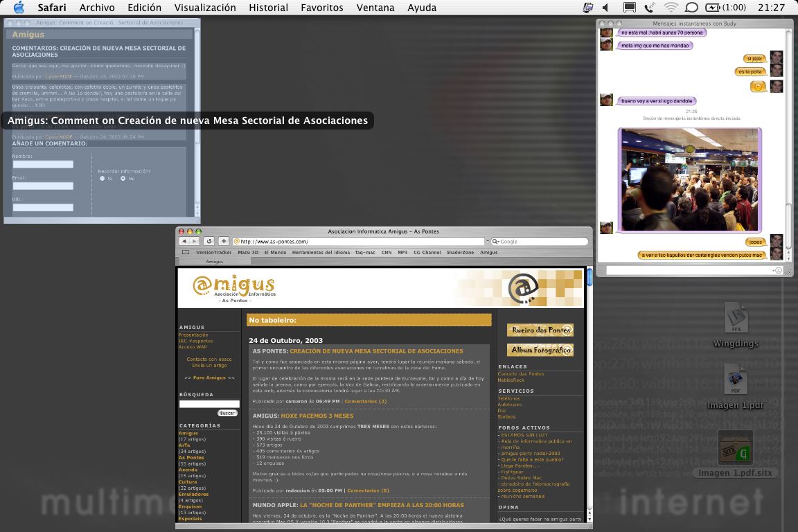798x532 pixels.
Task: Open the Edición menu
Action: click(x=144, y=8)
